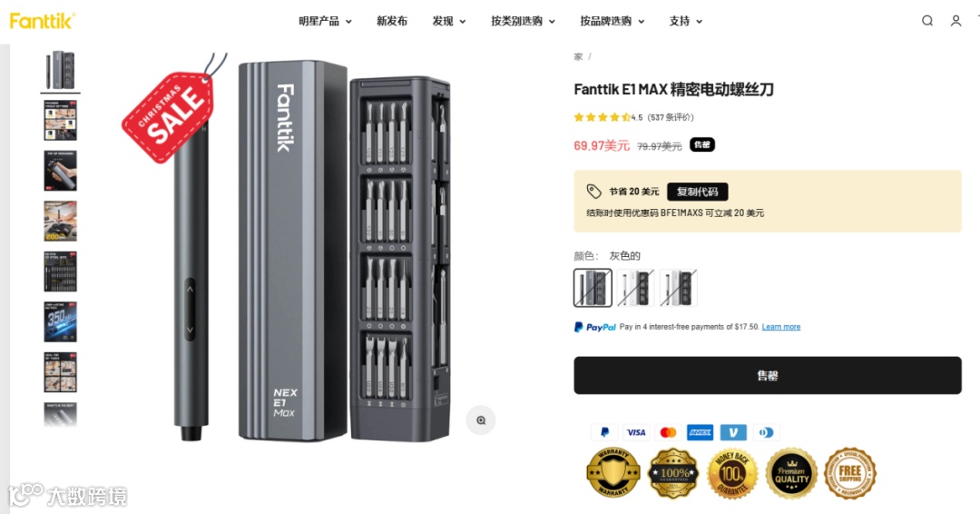Select the second color variant swatch

(x=635, y=288)
